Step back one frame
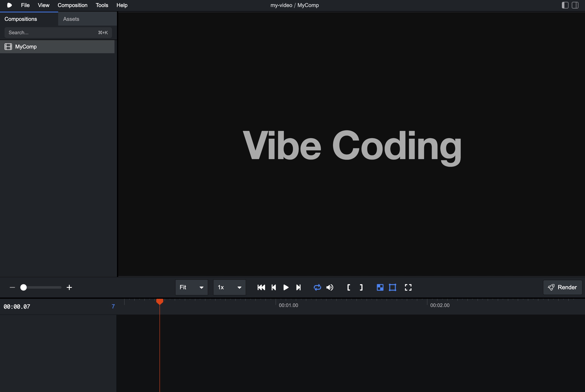 click(x=274, y=287)
